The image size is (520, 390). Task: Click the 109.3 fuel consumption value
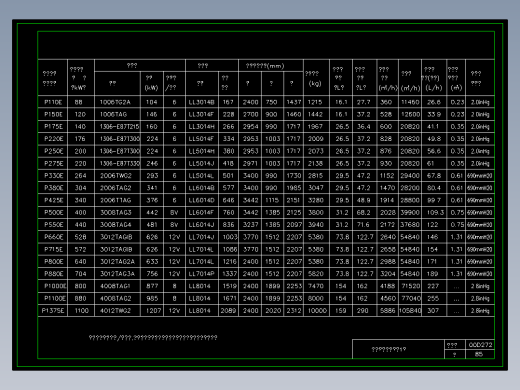[435, 213]
